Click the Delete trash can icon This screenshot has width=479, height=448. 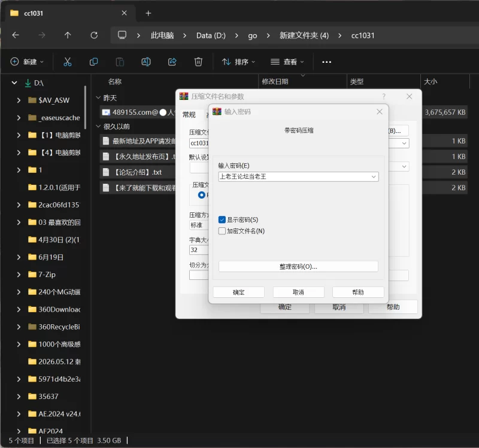coord(198,62)
